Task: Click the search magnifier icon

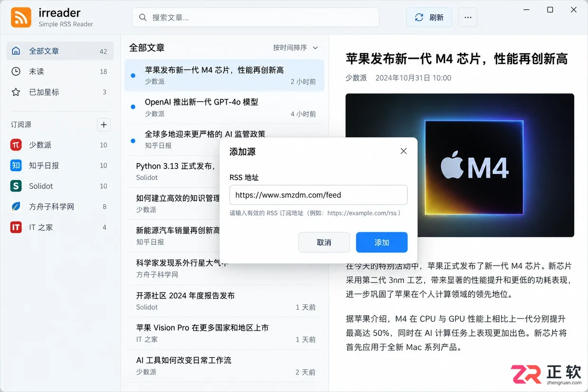Action: pos(142,18)
